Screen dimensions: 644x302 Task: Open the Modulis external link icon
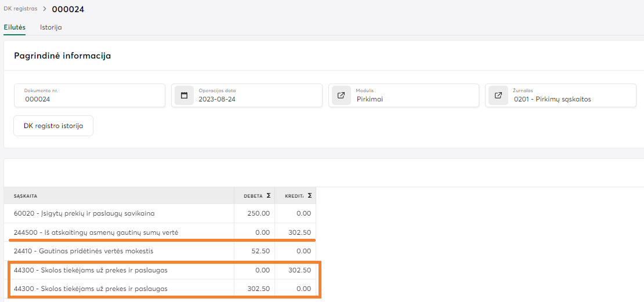(341, 96)
